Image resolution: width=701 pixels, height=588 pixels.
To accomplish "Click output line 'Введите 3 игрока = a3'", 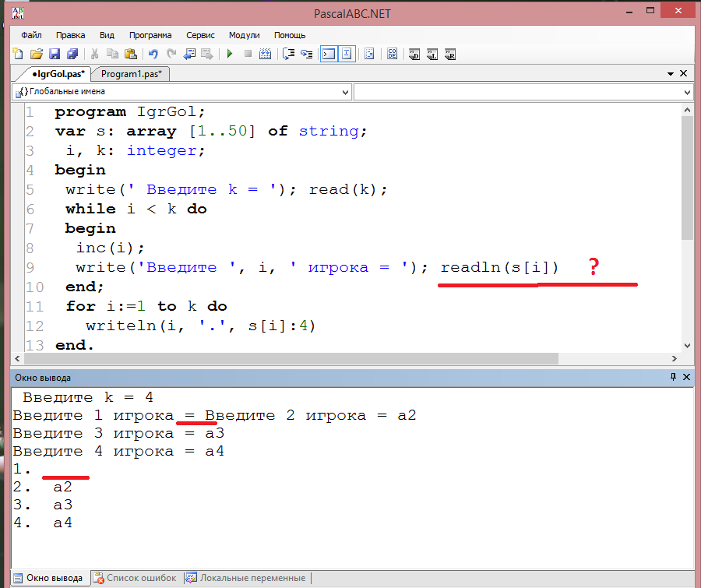I will click(x=118, y=433).
